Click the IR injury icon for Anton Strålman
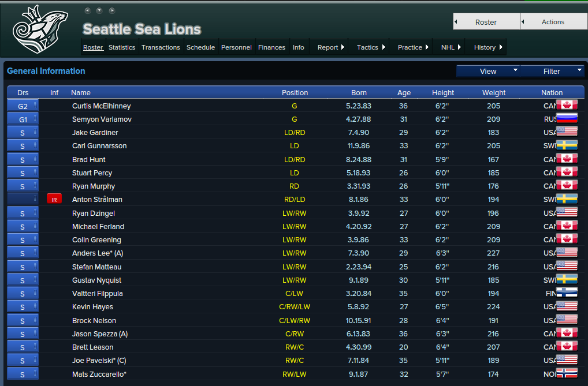Screen dimensions: 588x386 point(54,200)
